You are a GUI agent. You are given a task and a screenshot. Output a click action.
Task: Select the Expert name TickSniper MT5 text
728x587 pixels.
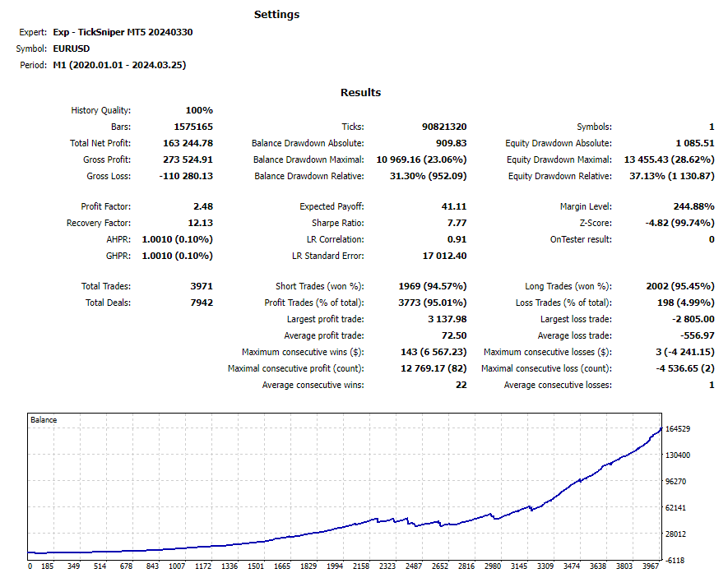[123, 32]
